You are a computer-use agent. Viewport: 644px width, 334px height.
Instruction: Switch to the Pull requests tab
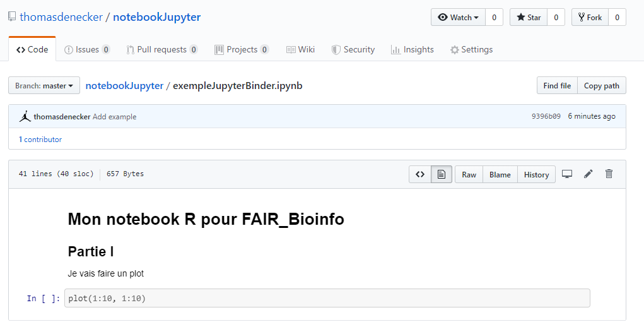click(x=162, y=49)
